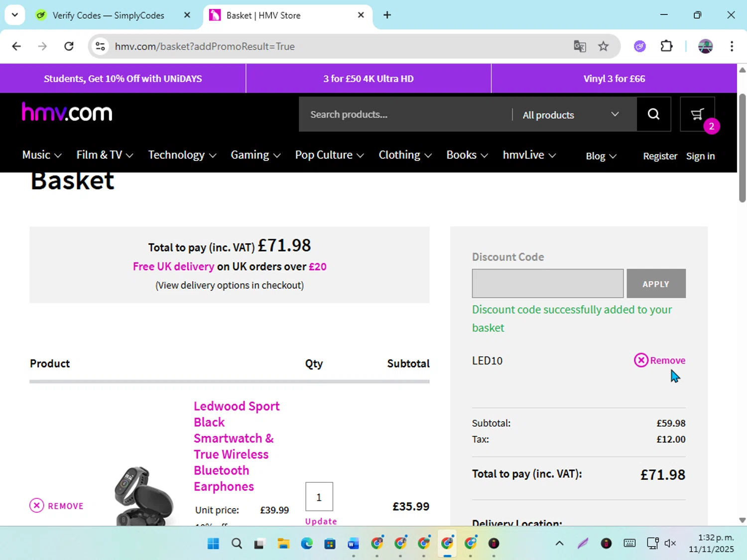Click the LED10 applied code text

coord(487,360)
